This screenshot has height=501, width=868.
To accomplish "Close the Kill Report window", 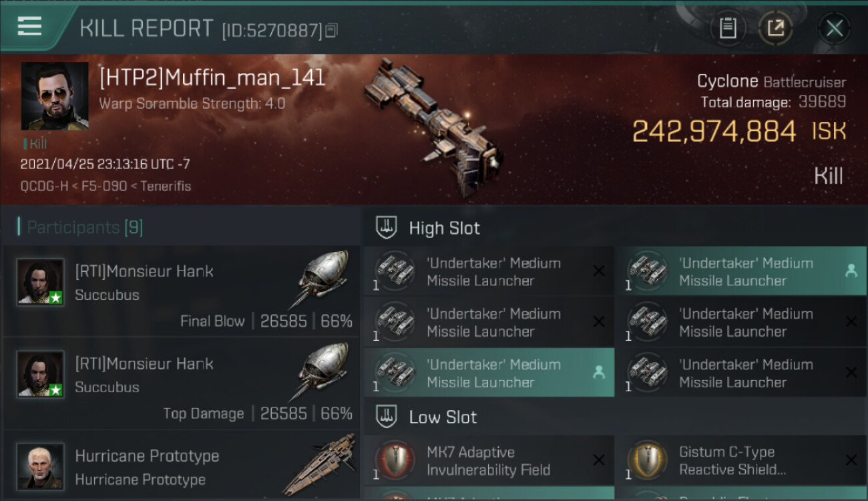I will tap(834, 28).
